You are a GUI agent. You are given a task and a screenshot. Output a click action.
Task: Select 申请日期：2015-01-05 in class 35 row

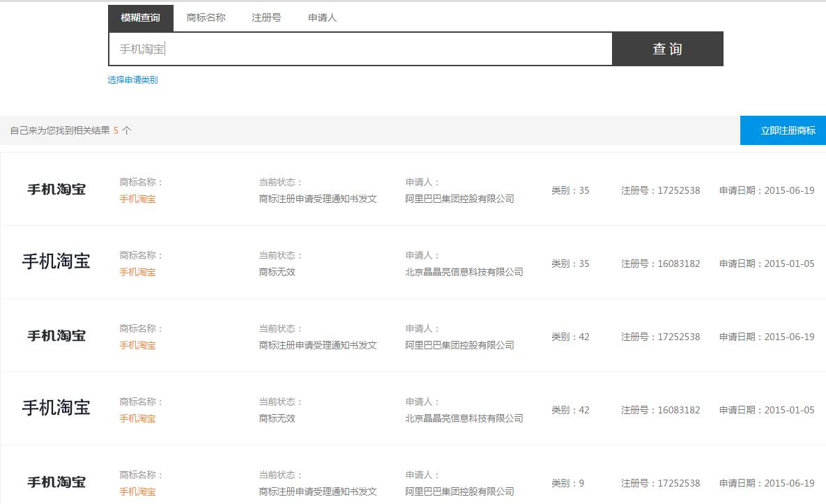[x=767, y=264]
